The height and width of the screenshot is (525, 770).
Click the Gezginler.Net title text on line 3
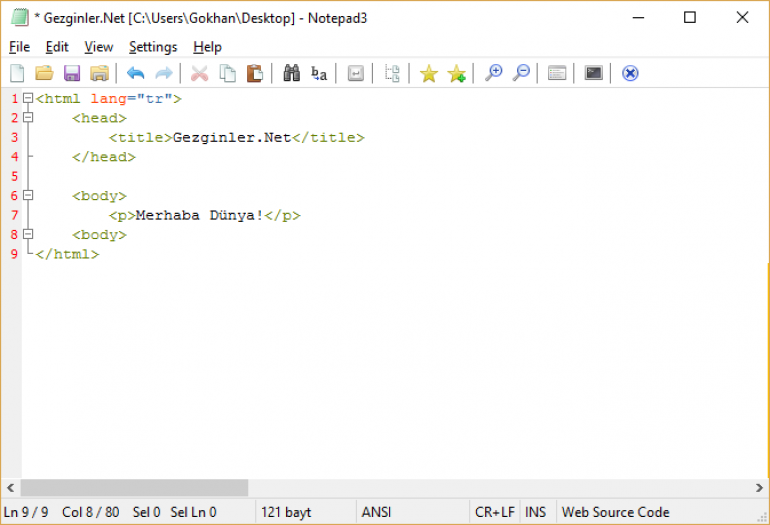click(232, 138)
